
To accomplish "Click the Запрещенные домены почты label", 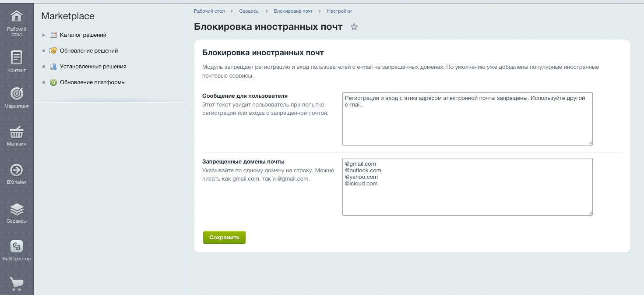I will tap(243, 161).
